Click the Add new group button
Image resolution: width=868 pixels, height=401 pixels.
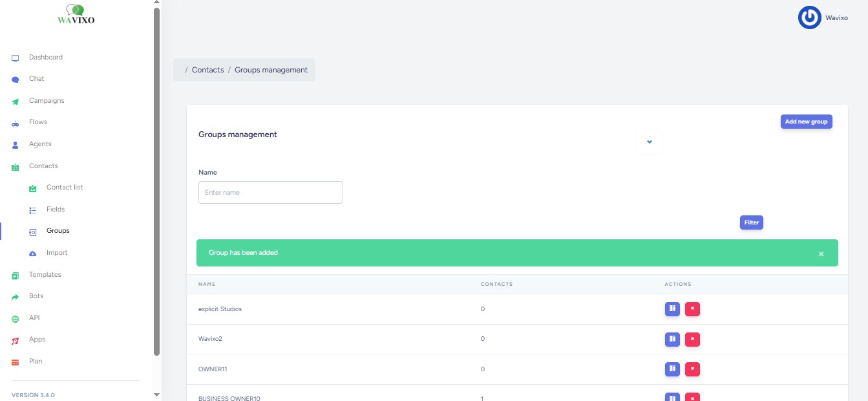(x=806, y=122)
